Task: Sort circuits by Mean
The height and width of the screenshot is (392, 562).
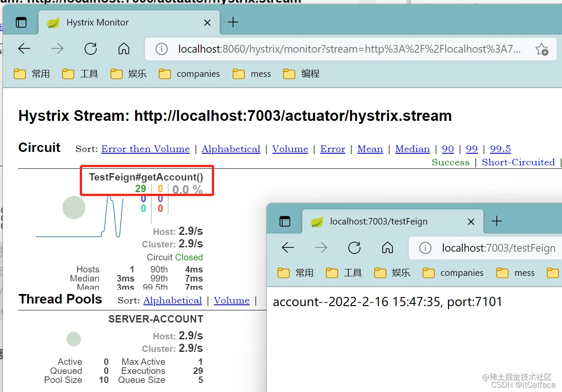Action: tap(370, 149)
